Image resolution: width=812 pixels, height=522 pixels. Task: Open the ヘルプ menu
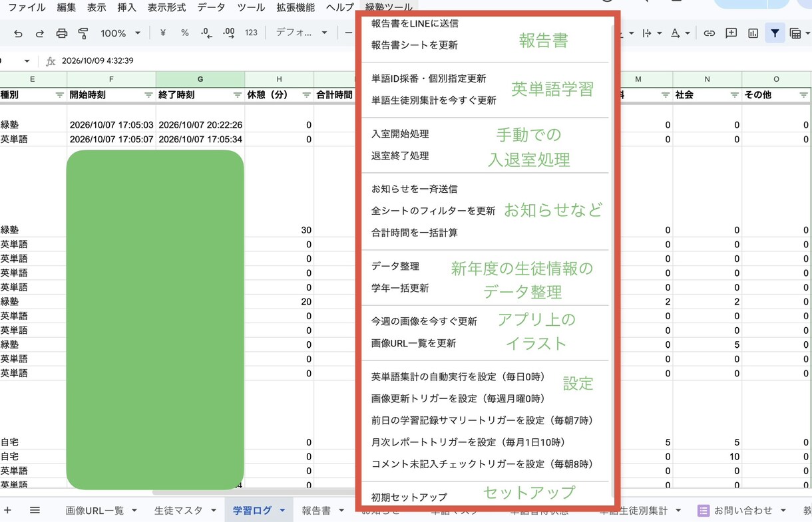[x=340, y=8]
